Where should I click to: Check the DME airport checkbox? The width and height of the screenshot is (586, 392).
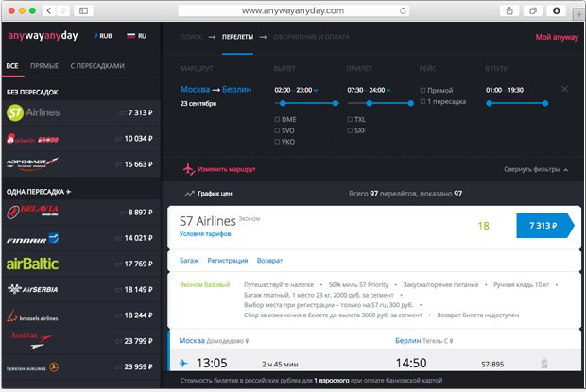point(277,119)
